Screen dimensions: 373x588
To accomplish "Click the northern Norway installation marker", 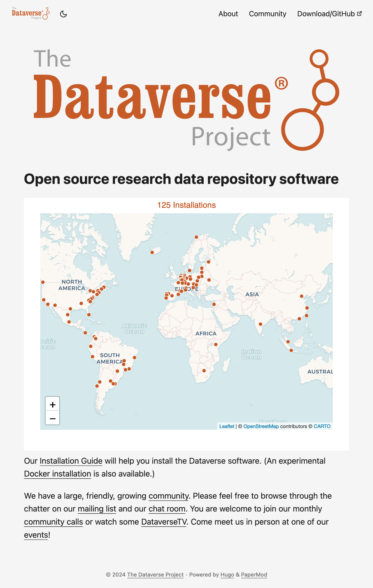I will point(196,237).
